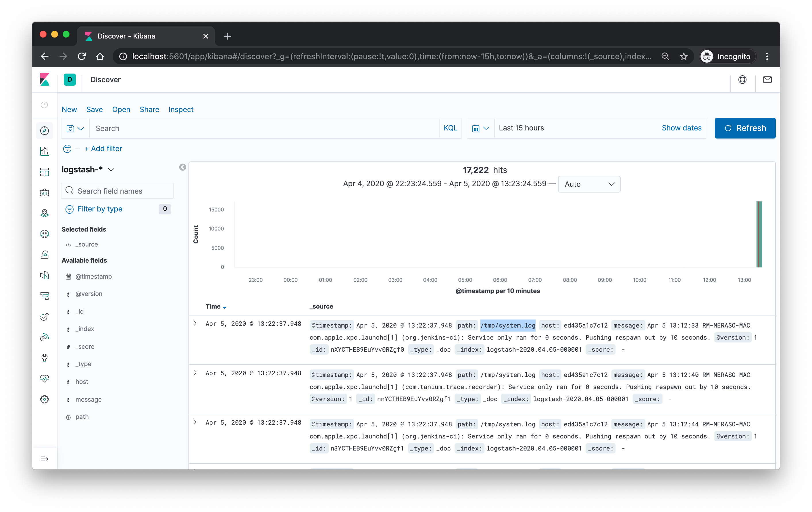This screenshot has width=812, height=512.
Task: Click New in the Discover menu
Action: pyautogui.click(x=69, y=109)
